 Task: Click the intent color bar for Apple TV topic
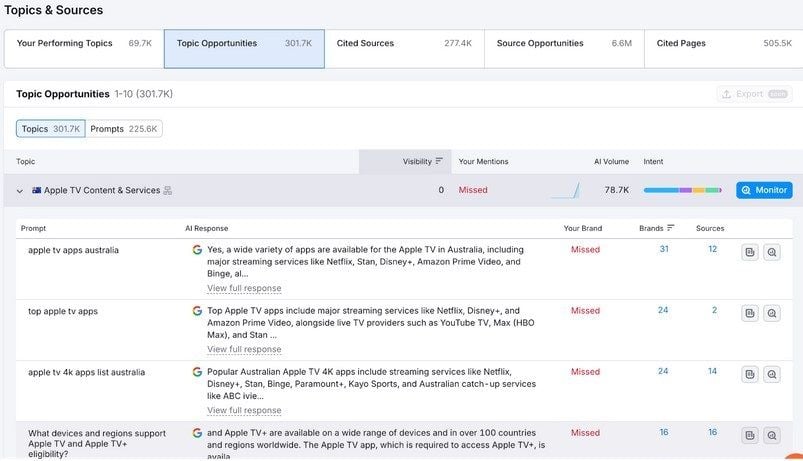[x=682, y=190]
